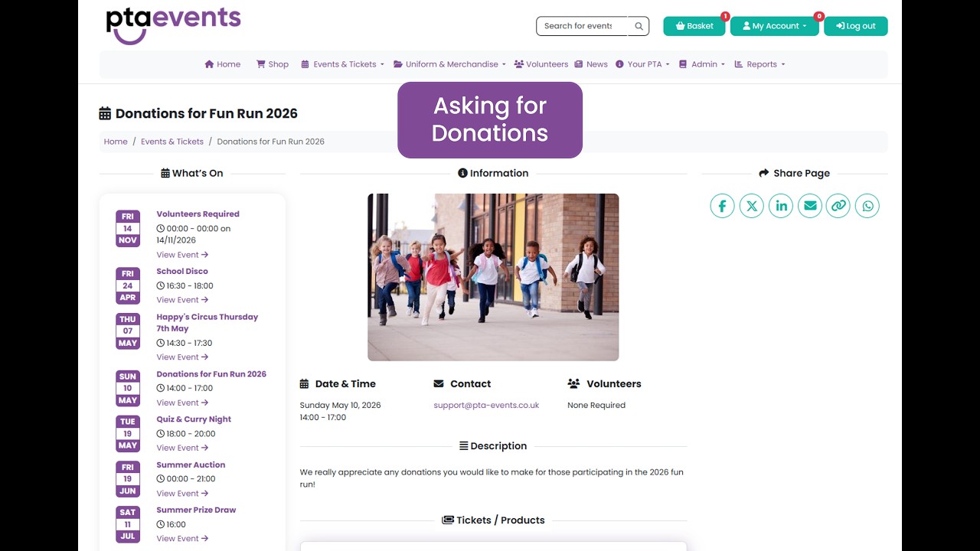Click the Tue 19 May date badge
Viewport: 980px width, 551px height.
127,433
